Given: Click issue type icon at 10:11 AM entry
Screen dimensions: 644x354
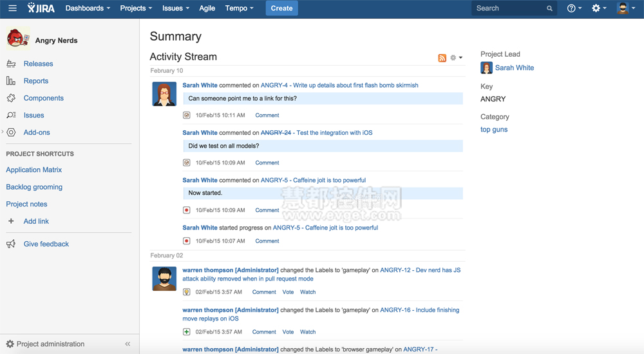Looking at the screenshot, I should pyautogui.click(x=187, y=115).
